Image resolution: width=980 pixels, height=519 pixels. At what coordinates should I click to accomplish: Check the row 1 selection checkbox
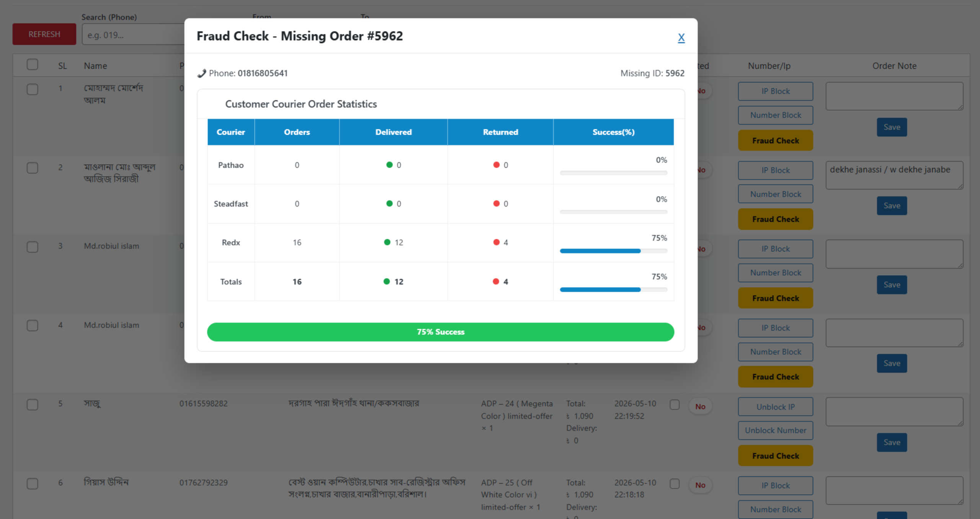click(x=33, y=90)
